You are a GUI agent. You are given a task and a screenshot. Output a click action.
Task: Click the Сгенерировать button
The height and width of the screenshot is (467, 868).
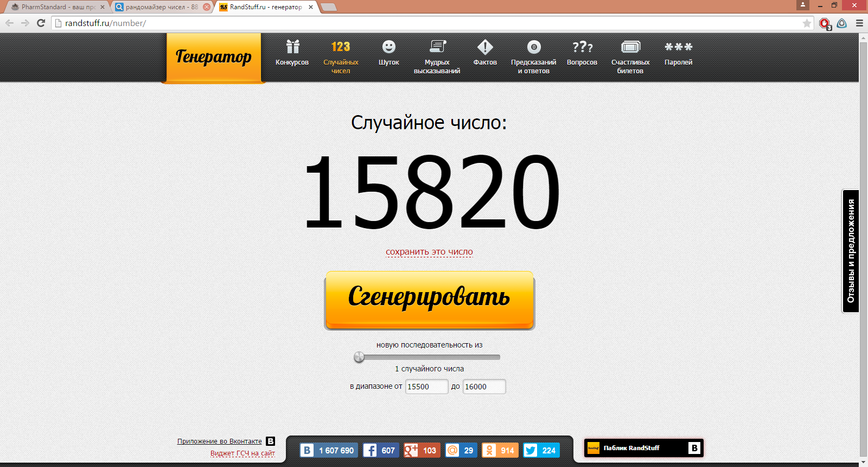429,299
